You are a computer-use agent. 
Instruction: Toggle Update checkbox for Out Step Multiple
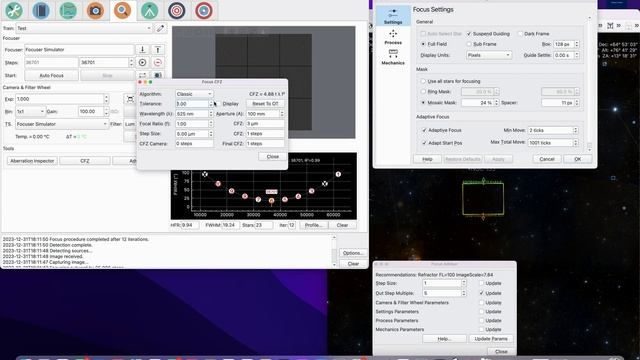click(x=482, y=293)
